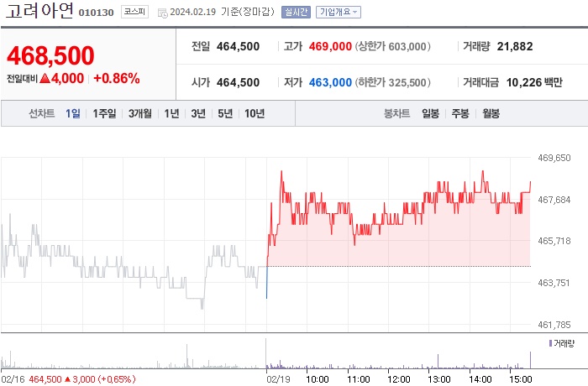Image resolution: width=588 pixels, height=386 pixels.
Task: Click the 시가 value 464,500
Action: [x=238, y=82]
